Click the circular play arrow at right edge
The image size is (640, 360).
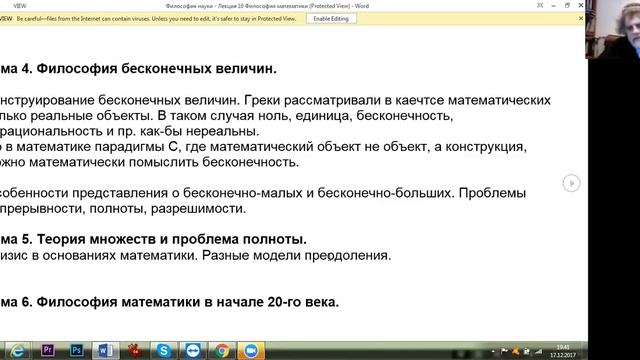571,183
